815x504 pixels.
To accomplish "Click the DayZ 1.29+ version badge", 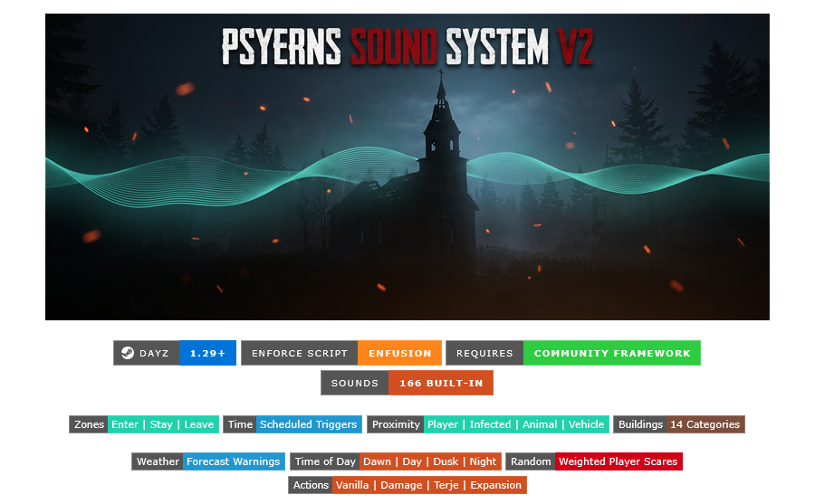I will point(175,353).
